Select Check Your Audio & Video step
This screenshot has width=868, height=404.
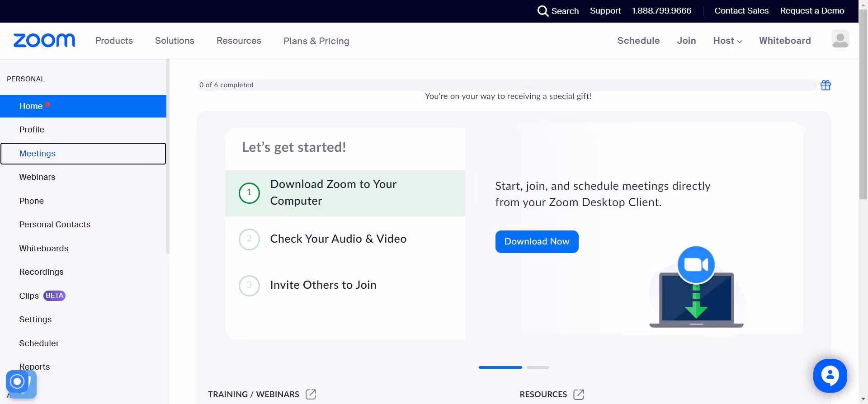pyautogui.click(x=345, y=239)
